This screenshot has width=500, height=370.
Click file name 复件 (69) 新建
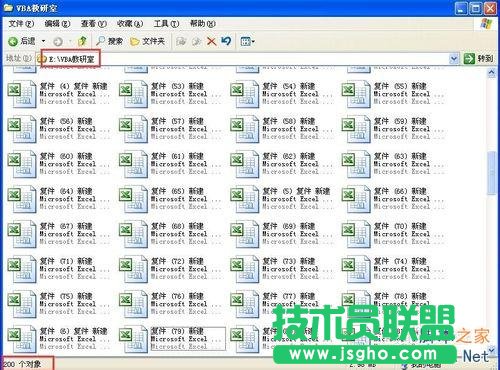point(289,226)
